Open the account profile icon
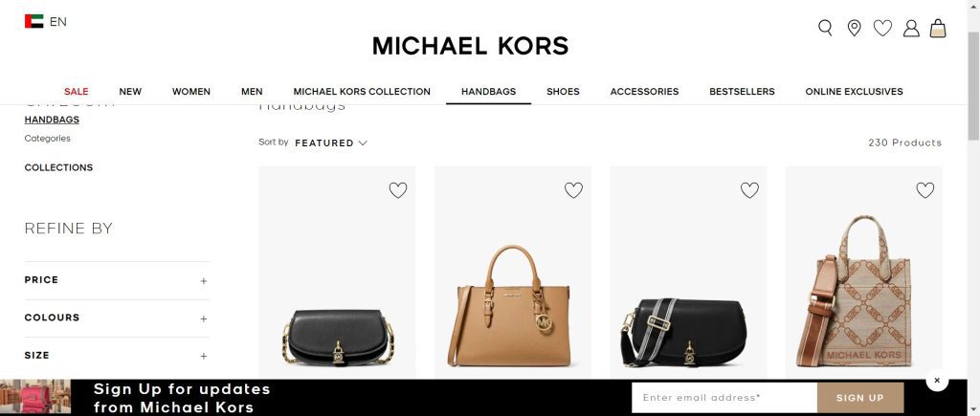The image size is (980, 416). pos(911,28)
